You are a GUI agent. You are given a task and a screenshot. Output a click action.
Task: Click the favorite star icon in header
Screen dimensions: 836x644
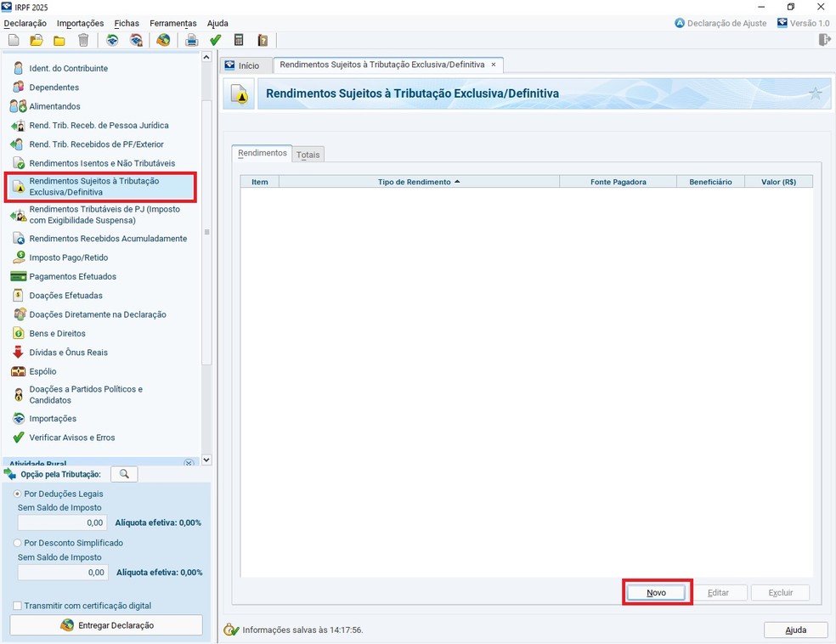[x=815, y=93]
